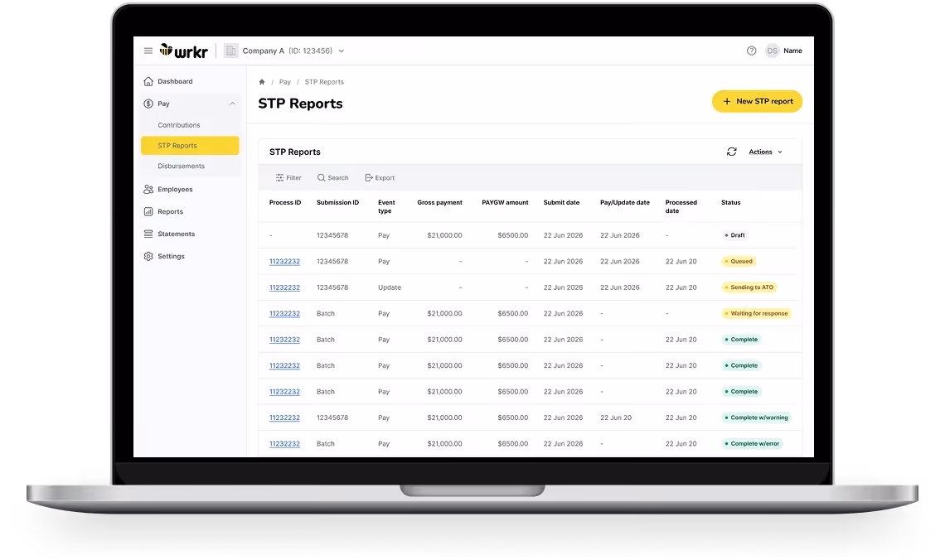Open Statements in sidebar
Image resolution: width=945 pixels, height=560 pixels.
(176, 234)
